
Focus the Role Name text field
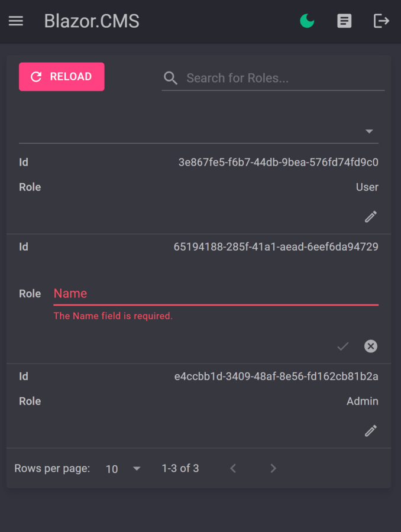coord(216,294)
